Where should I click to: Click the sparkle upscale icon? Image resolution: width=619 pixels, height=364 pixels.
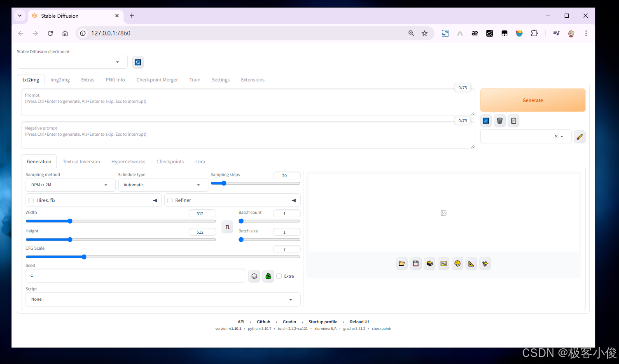point(485,264)
